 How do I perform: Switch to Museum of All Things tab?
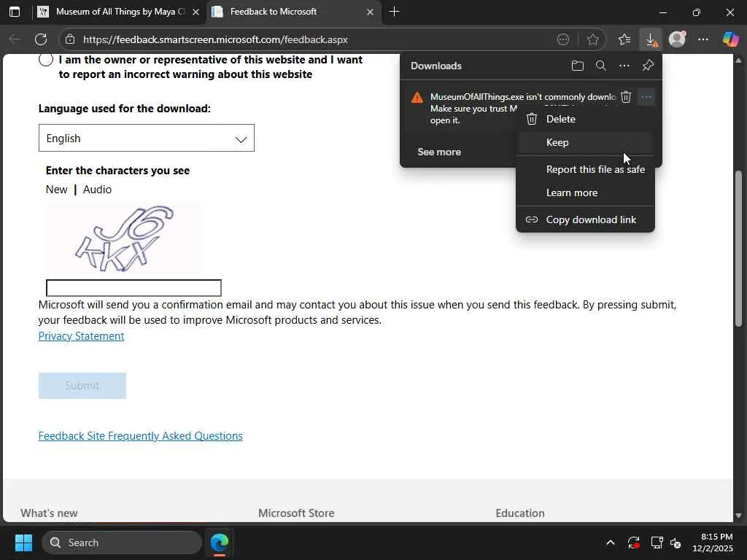tap(119, 12)
